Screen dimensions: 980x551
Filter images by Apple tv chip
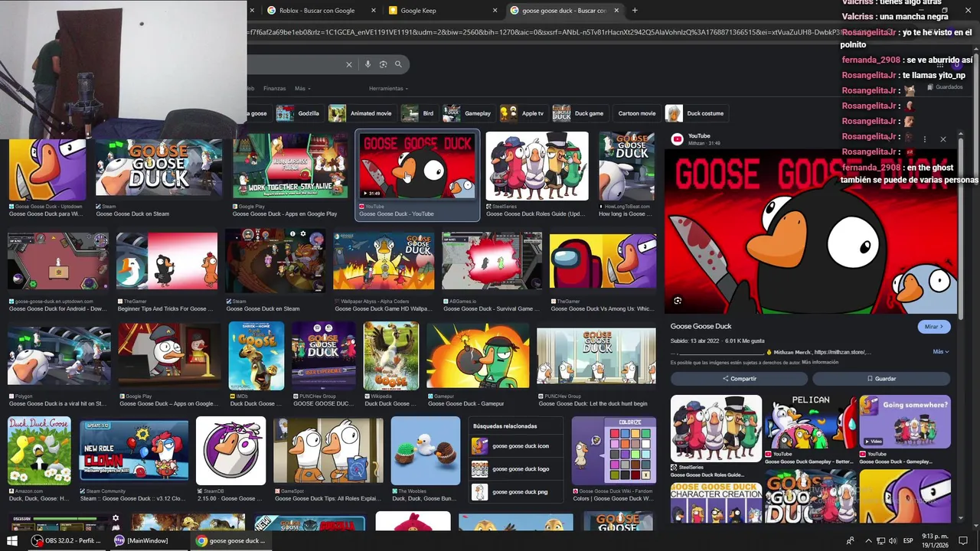pos(523,113)
